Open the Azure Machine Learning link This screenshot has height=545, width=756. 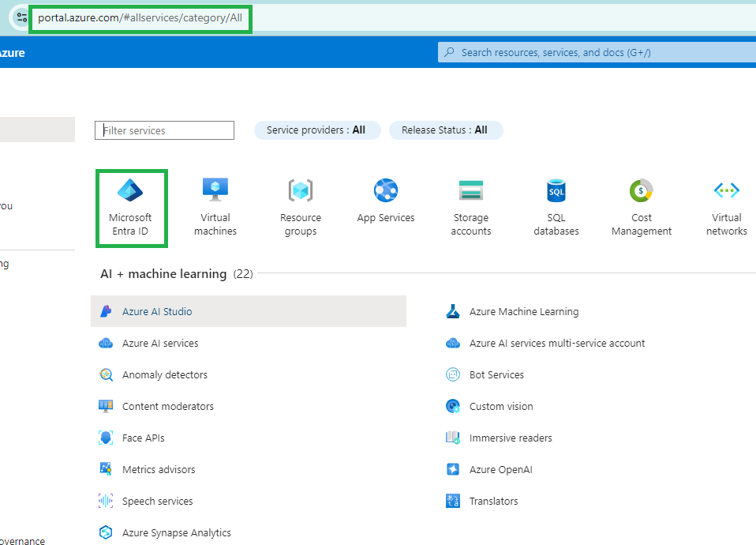(524, 311)
